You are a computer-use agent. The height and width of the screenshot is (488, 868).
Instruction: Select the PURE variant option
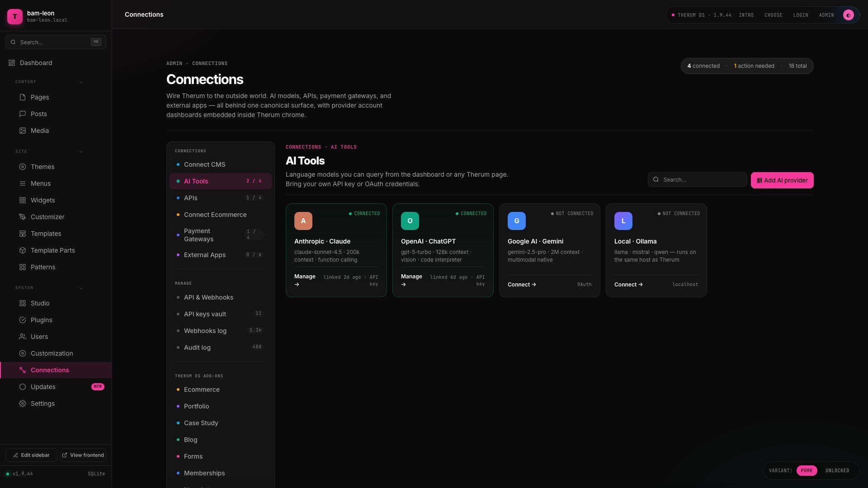point(807,470)
